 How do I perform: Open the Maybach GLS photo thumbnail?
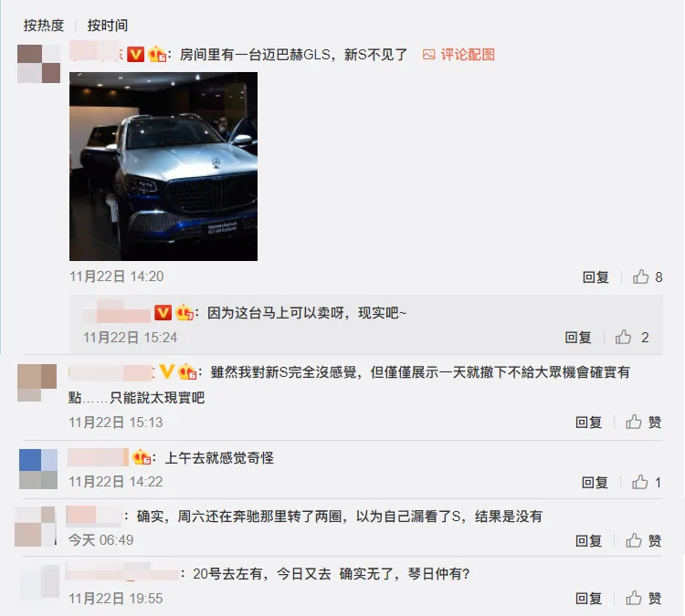coord(163,166)
